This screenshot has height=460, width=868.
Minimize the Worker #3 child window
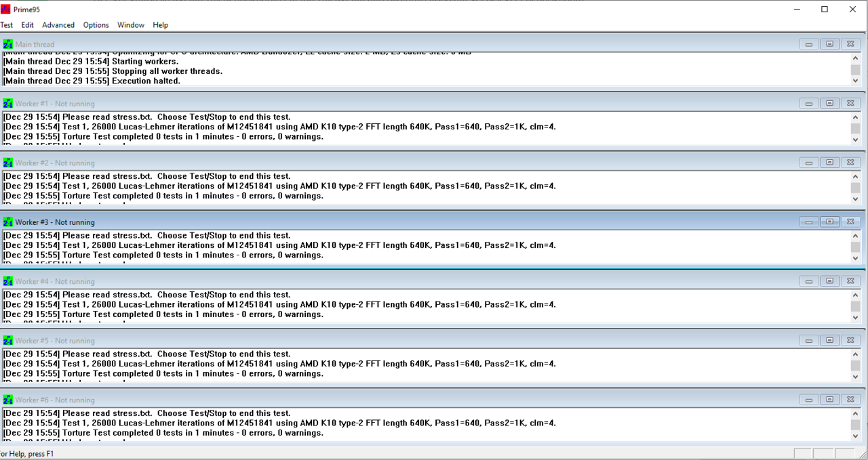809,222
